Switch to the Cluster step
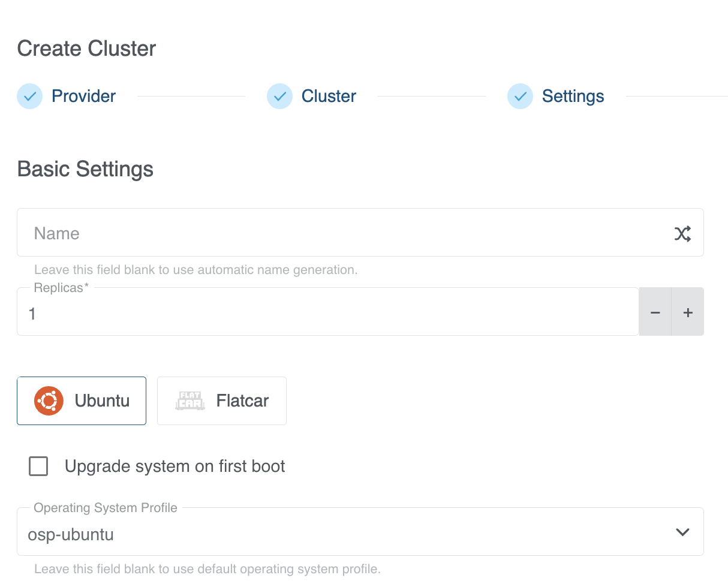The height and width of the screenshot is (584, 728). [x=327, y=96]
